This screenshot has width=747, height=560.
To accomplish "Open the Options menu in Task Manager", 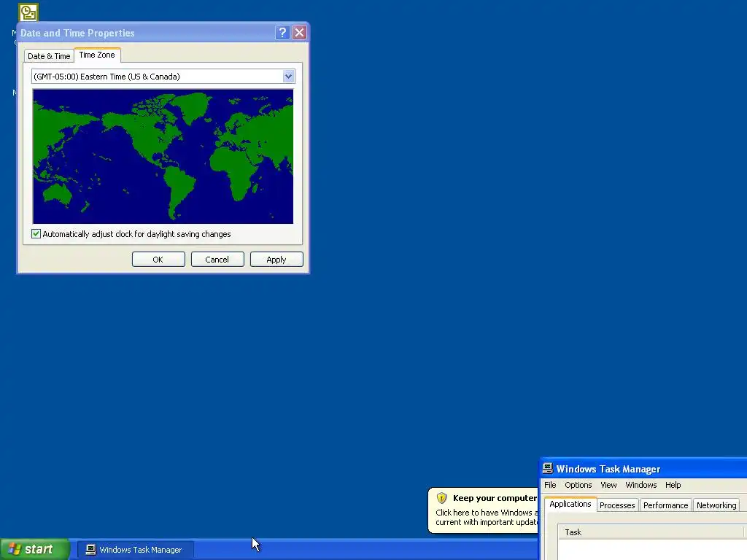I will point(578,485).
